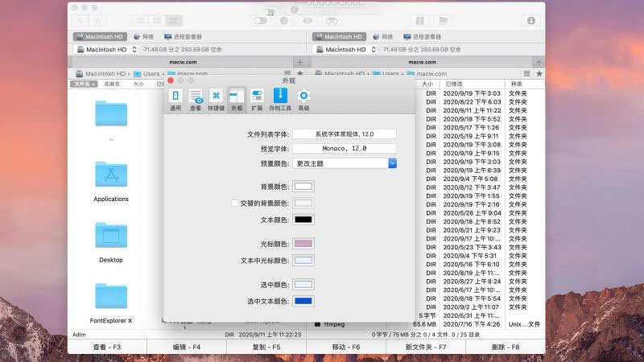This screenshot has width=644, height=362.
Task: Toggle hidden files switch in toolbar
Action: tap(260, 21)
